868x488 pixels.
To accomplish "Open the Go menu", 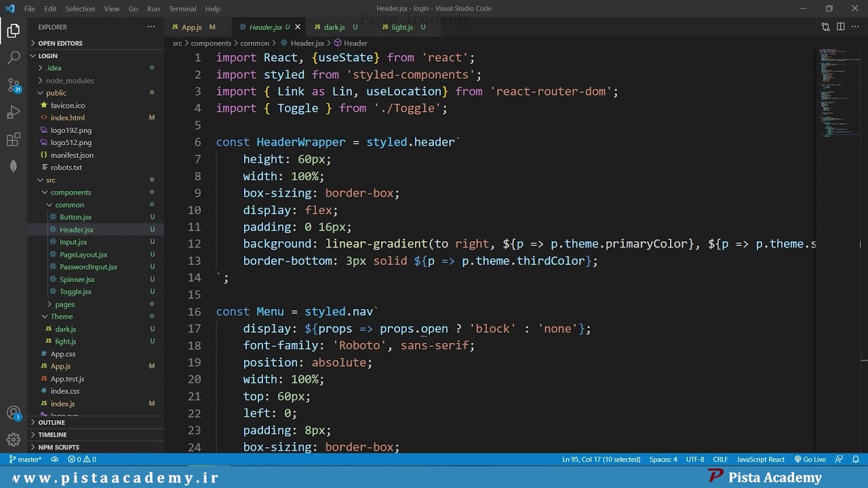I will pos(133,9).
